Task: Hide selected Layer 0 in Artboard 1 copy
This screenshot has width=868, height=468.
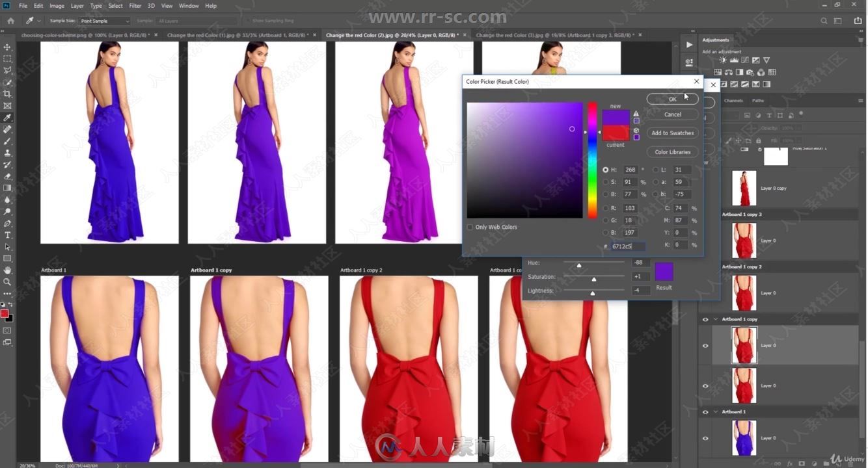Action: (705, 346)
